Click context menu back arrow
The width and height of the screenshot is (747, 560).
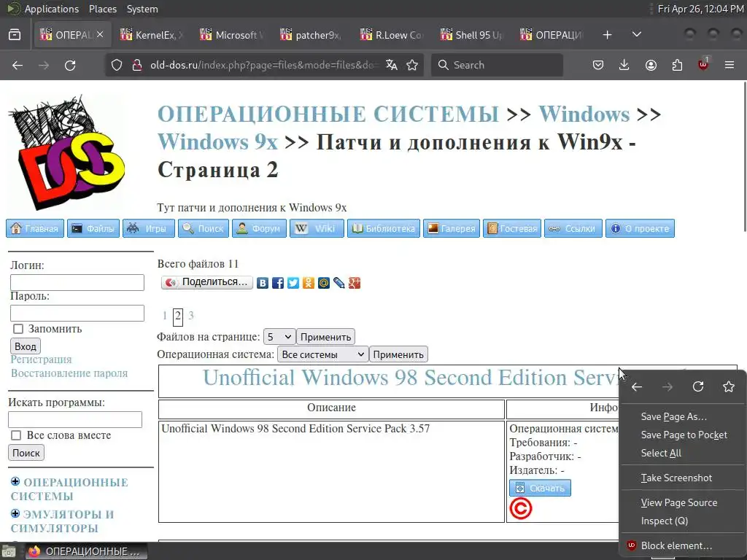coord(637,386)
